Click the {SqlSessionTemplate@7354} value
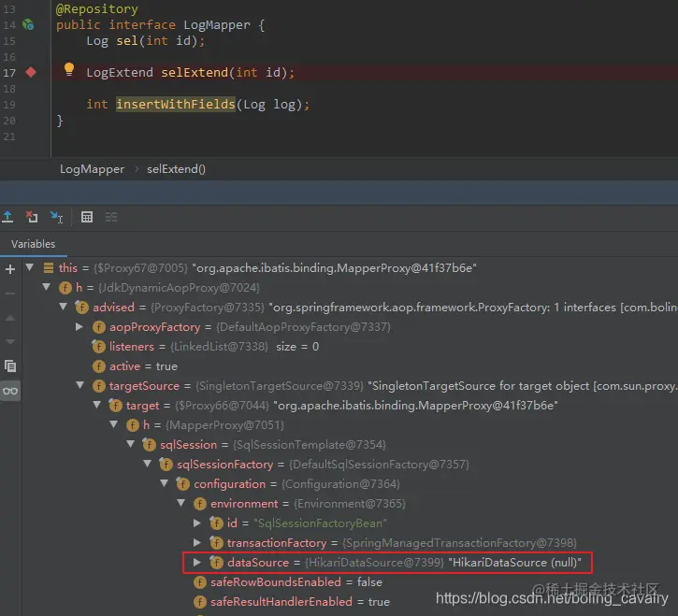Image resolution: width=678 pixels, height=616 pixels. [310, 444]
